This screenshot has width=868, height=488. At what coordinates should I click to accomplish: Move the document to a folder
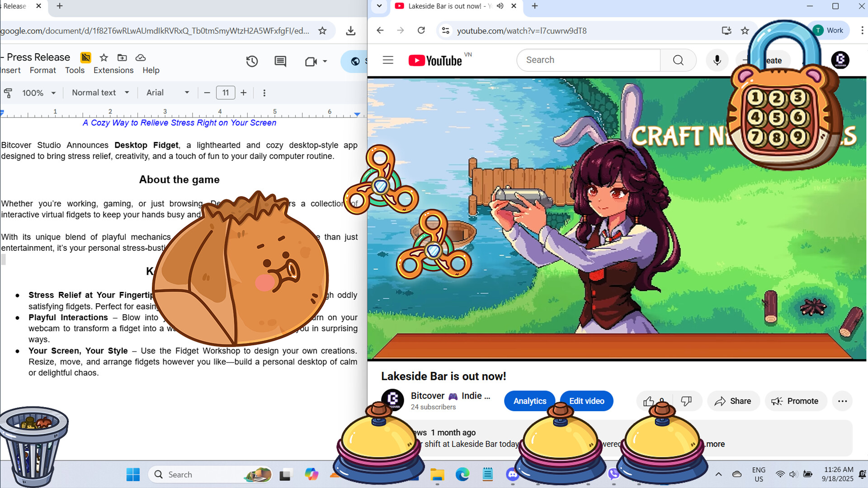pos(122,58)
